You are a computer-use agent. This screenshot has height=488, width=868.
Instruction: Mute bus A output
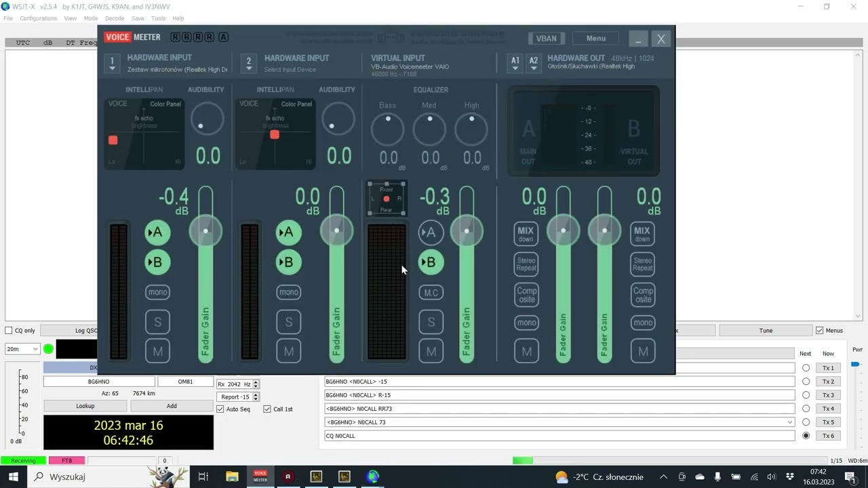pos(526,351)
